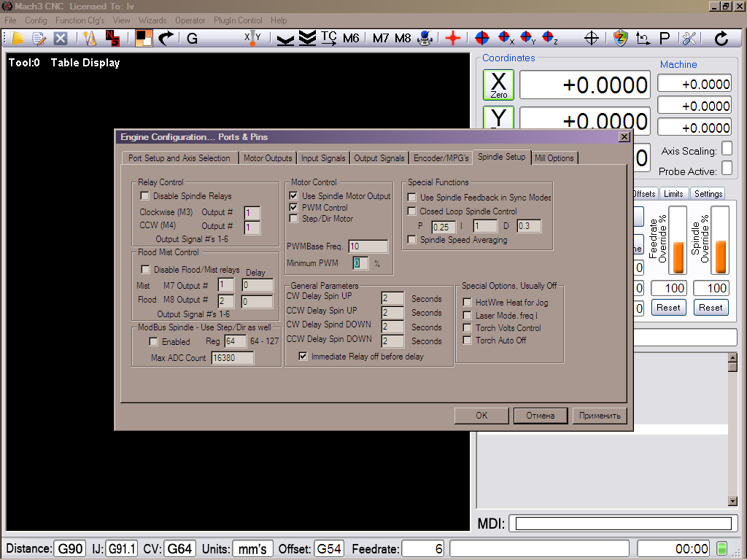
Task: Click the blue spindle icon
Action: [x=425, y=38]
